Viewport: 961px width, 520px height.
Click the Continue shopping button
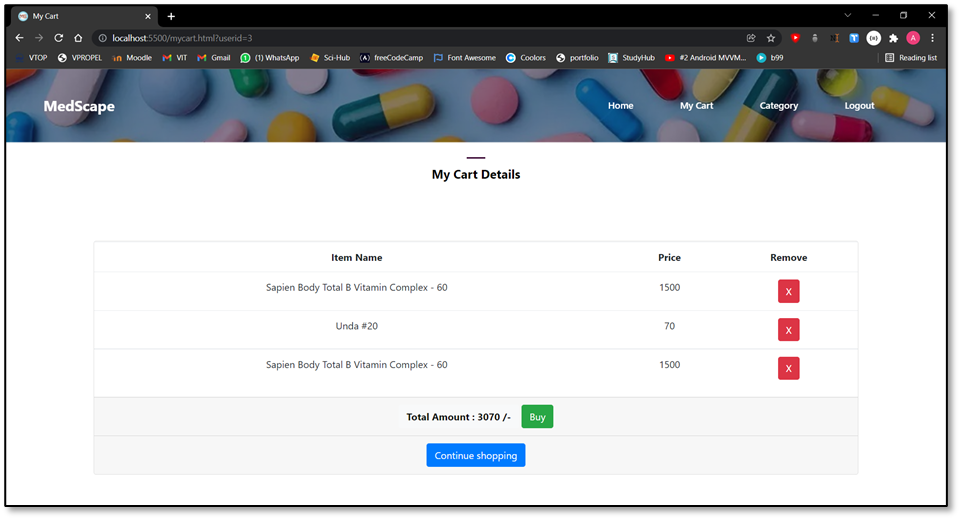pos(476,456)
